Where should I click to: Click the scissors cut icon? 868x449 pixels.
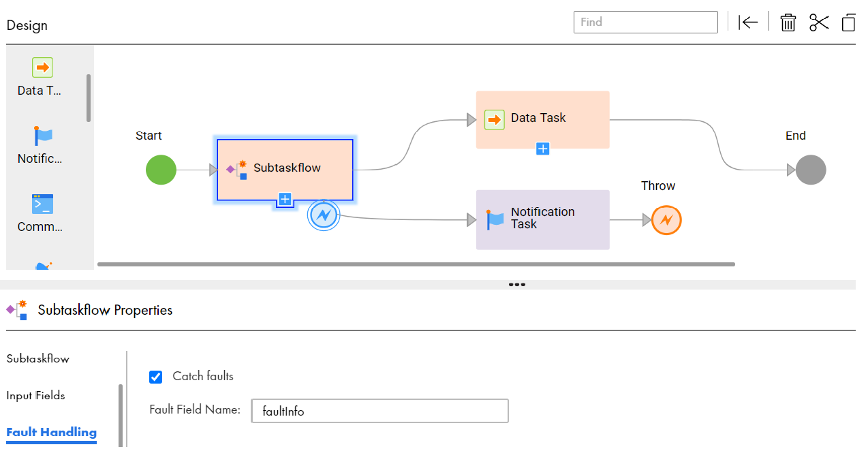tap(819, 22)
